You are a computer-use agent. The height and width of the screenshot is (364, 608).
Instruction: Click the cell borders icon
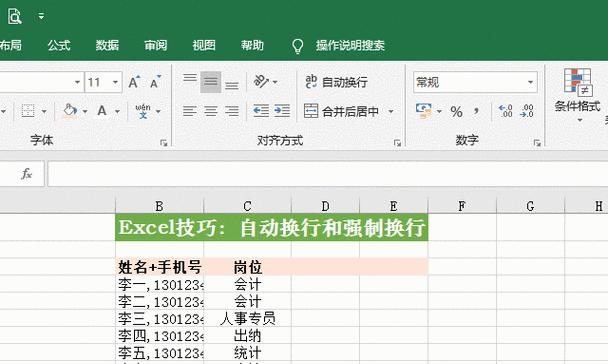point(28,111)
